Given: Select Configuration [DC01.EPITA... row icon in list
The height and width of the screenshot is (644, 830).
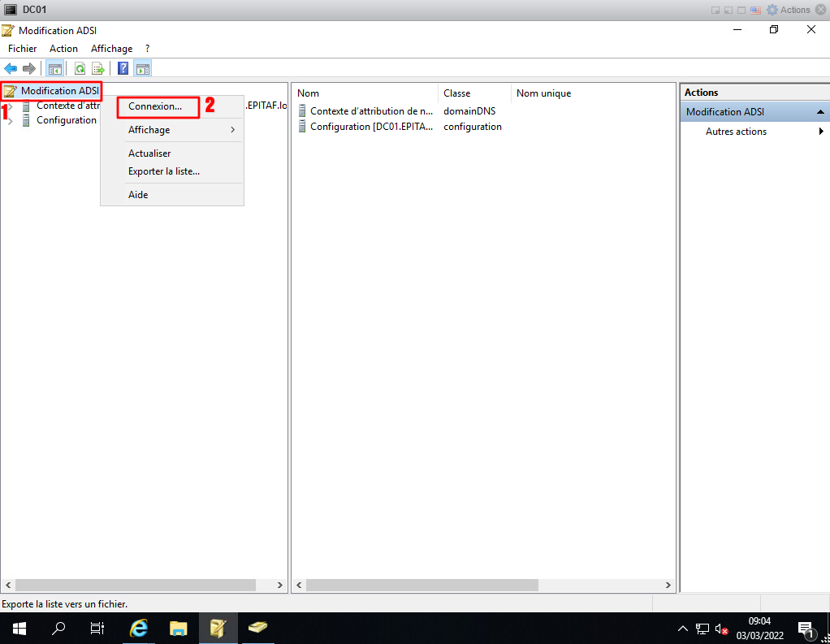Looking at the screenshot, I should (302, 127).
